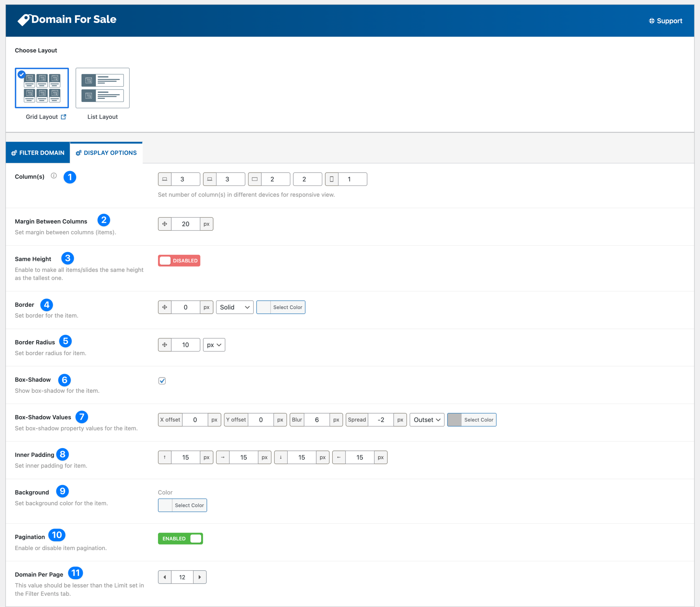Image resolution: width=700 pixels, height=607 pixels.
Task: Select the laptop columns device icon
Action: pyautogui.click(x=210, y=179)
